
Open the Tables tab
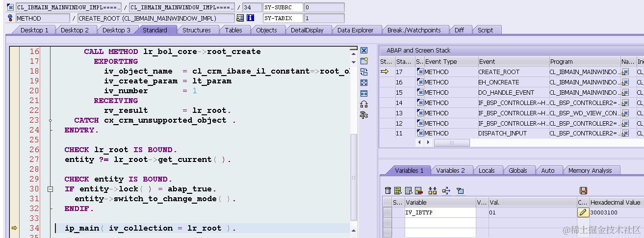[233, 30]
